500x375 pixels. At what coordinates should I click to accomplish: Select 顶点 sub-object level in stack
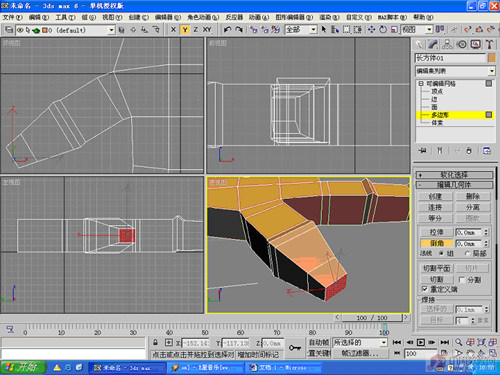(x=437, y=91)
